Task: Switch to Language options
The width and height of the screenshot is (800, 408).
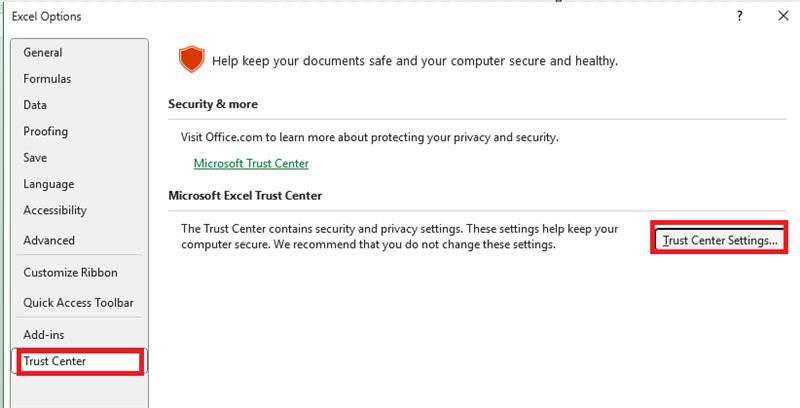Action: [48, 184]
